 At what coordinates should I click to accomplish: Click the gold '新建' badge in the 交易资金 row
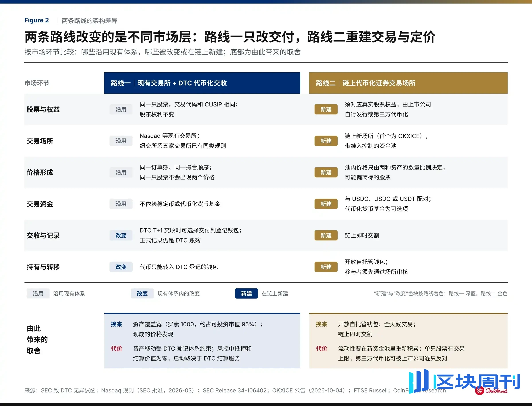[x=326, y=204]
